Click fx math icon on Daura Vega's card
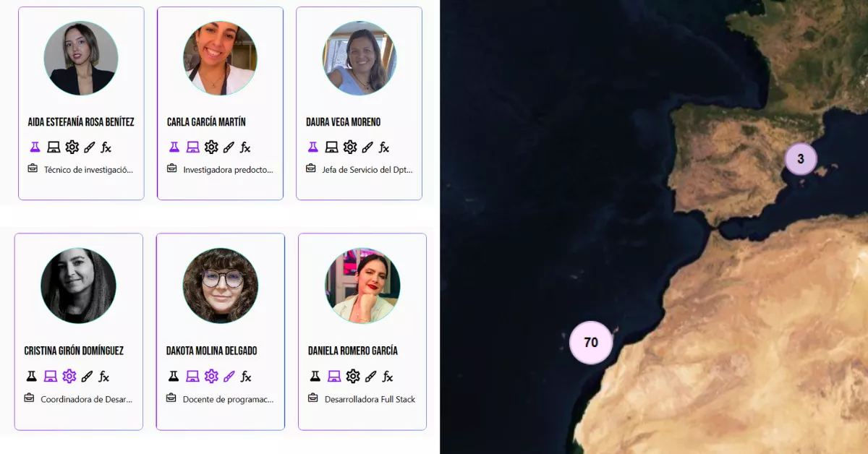 coord(384,147)
